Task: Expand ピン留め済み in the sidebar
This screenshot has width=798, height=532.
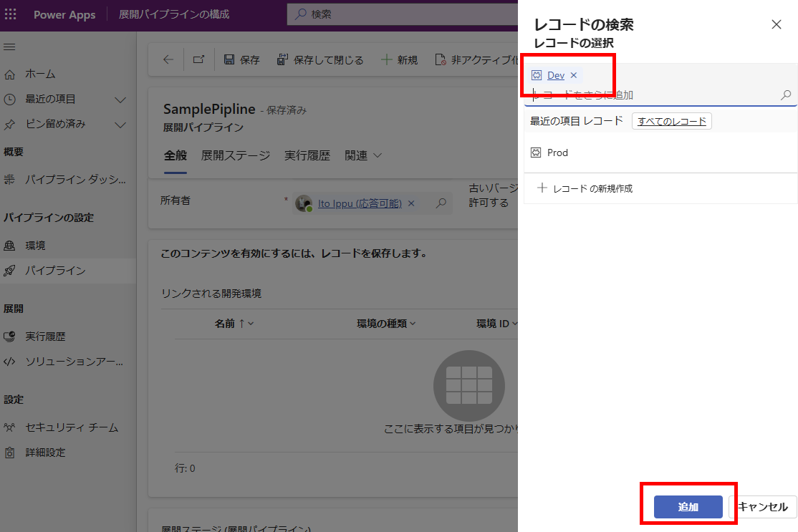Action: coord(120,125)
